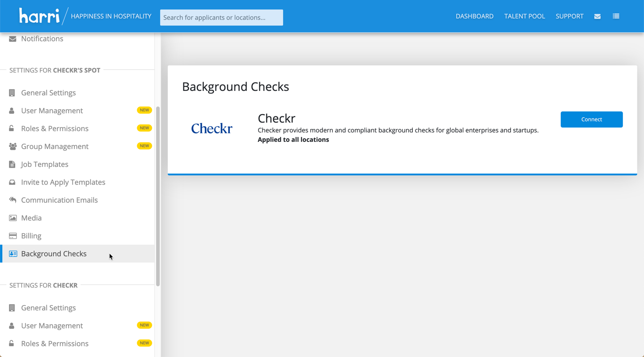Screen dimensions: 644x357
Task: Click the credit card icon beside Billing
Action: point(13,236)
